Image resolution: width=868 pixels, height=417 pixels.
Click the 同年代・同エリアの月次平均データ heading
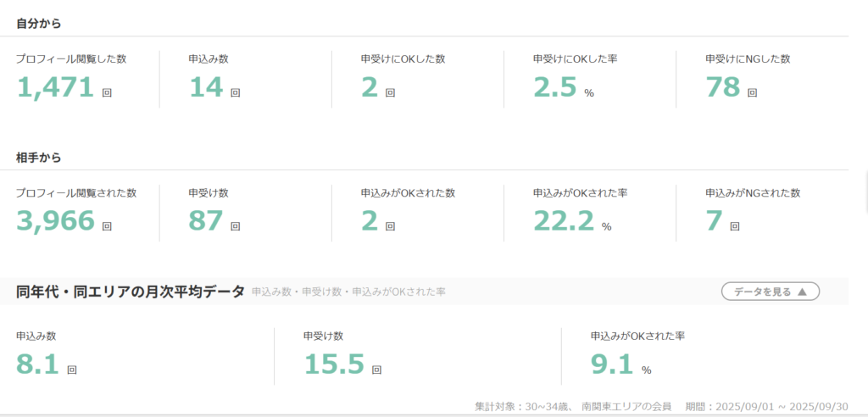(x=131, y=292)
